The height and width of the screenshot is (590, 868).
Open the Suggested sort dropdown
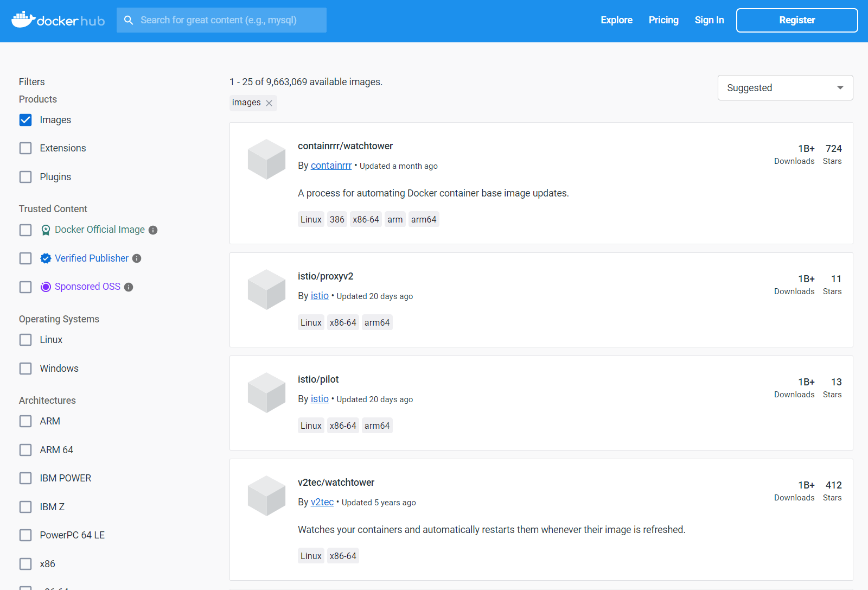point(785,88)
